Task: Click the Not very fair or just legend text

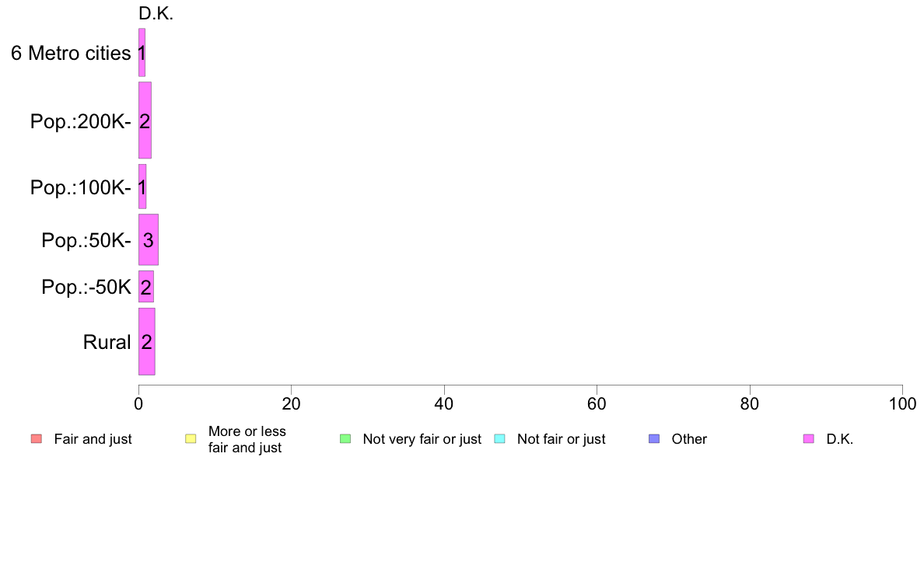Action: pos(422,439)
